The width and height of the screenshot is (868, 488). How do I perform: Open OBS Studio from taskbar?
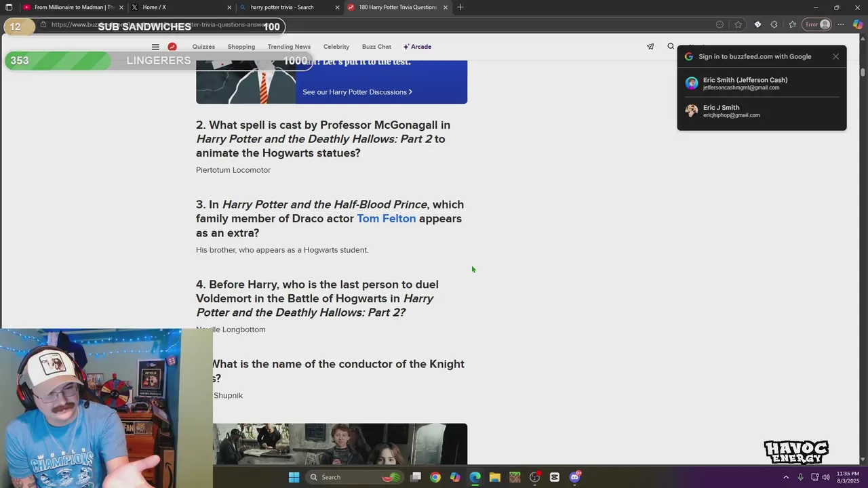click(534, 477)
